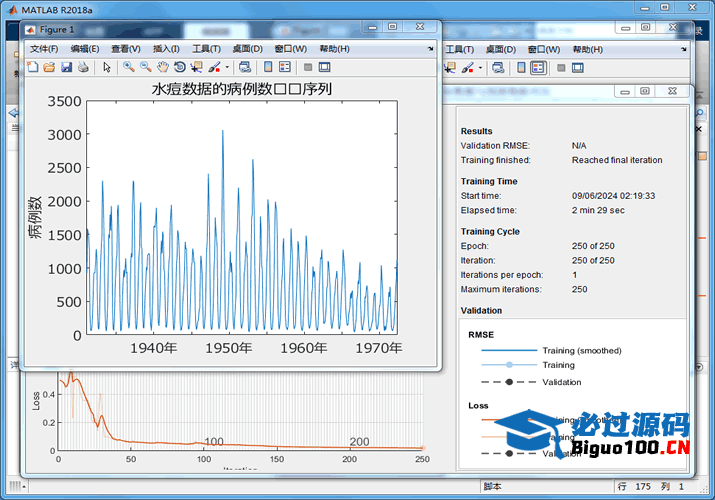This screenshot has height=500, width=715.
Task: Show Plot Tools in background window toolbar
Action: [x=578, y=68]
